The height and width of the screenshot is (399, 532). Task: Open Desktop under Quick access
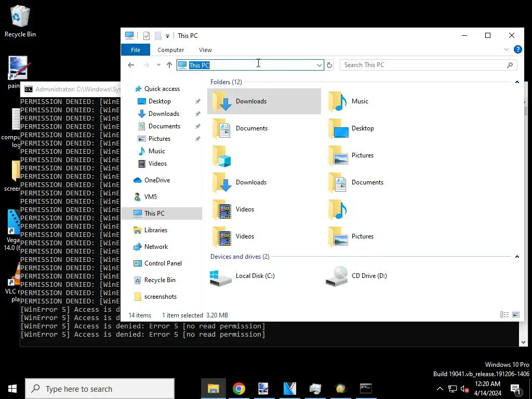[159, 101]
